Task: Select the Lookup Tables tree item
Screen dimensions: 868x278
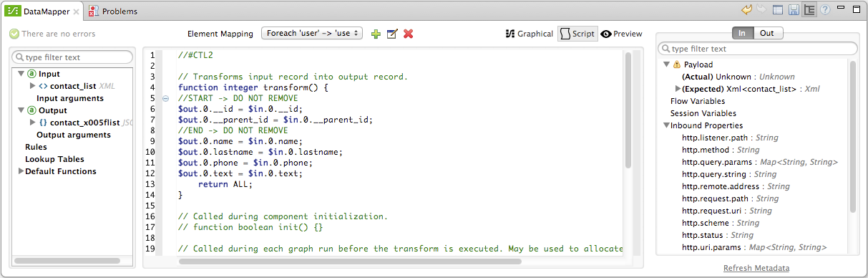Action: tap(54, 159)
